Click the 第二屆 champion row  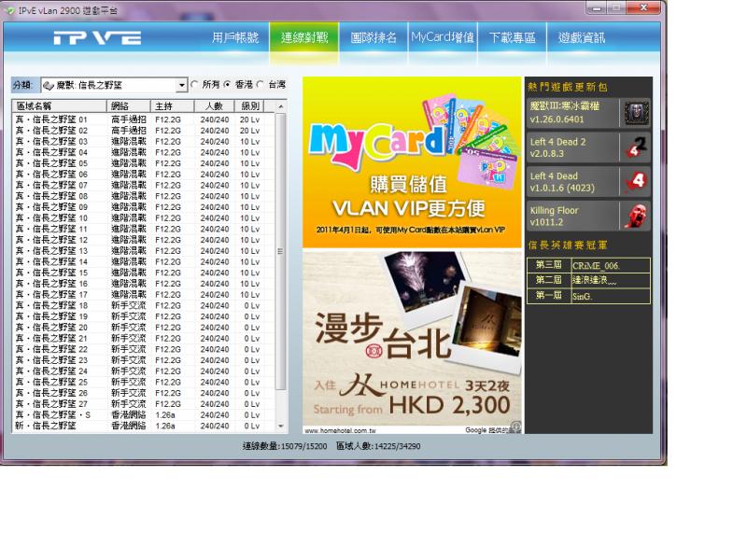(588, 281)
